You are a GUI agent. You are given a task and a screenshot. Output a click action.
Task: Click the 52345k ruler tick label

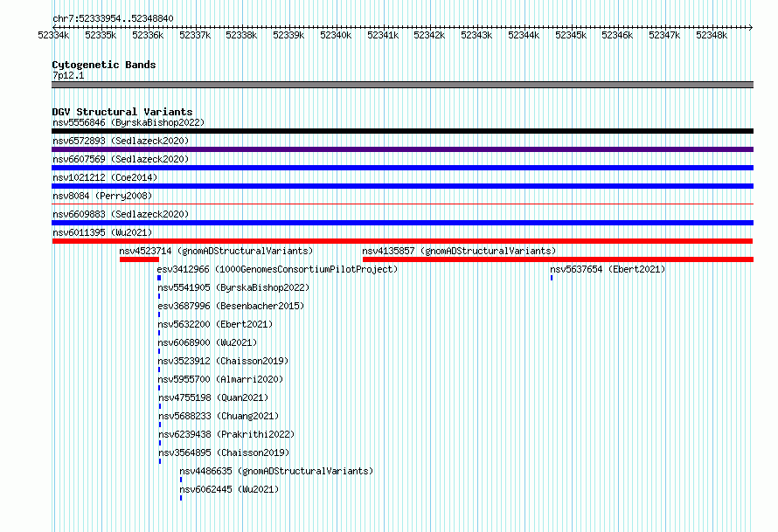pyautogui.click(x=571, y=35)
